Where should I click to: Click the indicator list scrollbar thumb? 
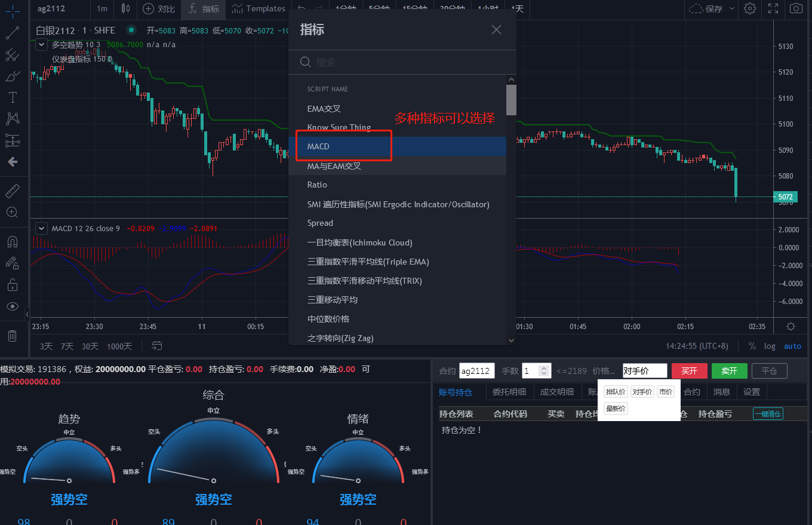coord(511,99)
